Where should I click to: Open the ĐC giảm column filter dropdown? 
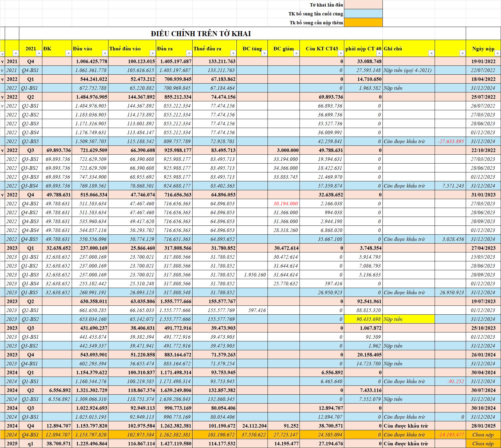point(296,53)
